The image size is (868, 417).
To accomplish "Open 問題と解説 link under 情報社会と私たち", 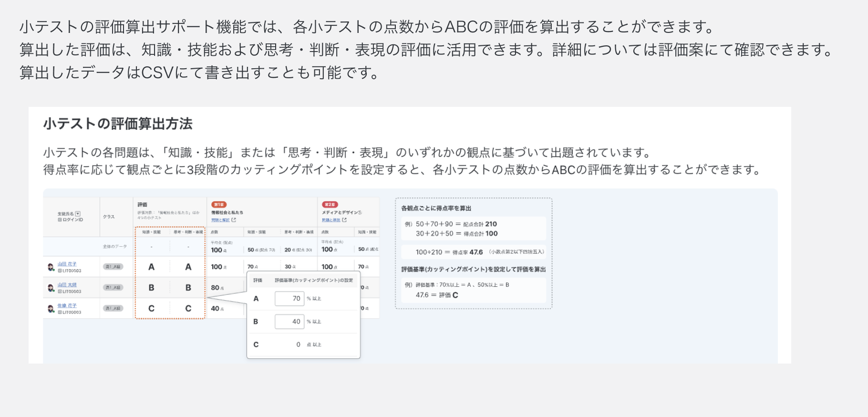I will [x=220, y=220].
